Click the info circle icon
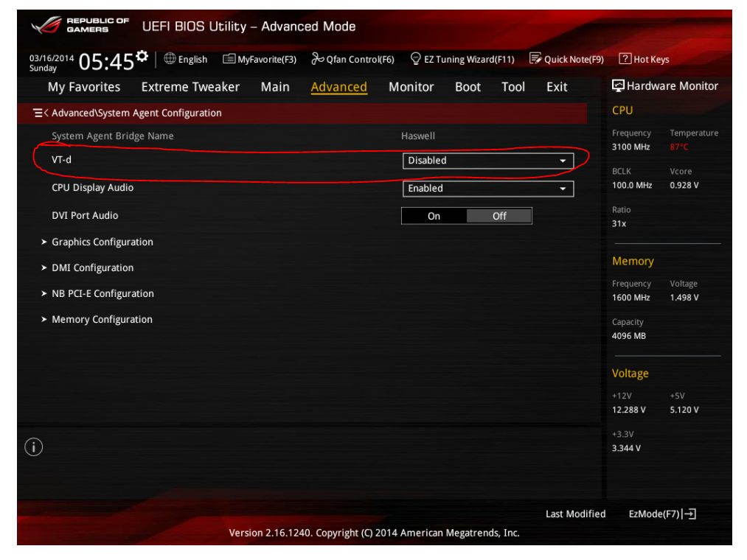The height and width of the screenshot is (560, 747). 34,447
